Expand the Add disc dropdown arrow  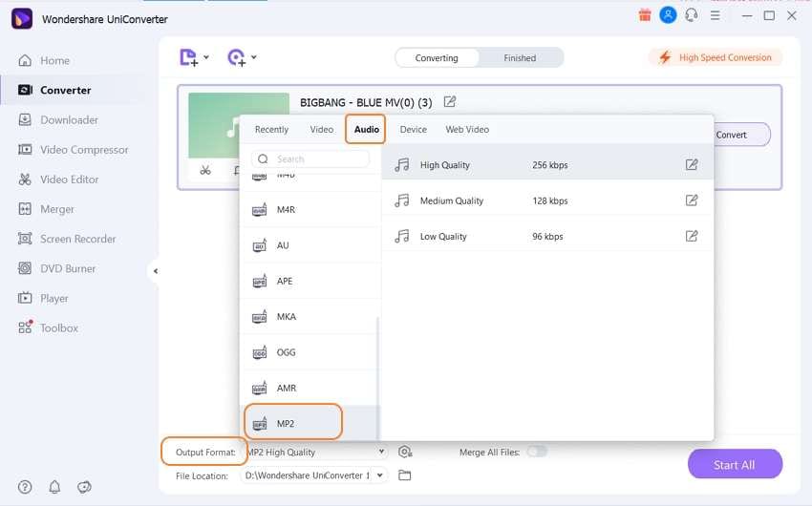pyautogui.click(x=254, y=57)
